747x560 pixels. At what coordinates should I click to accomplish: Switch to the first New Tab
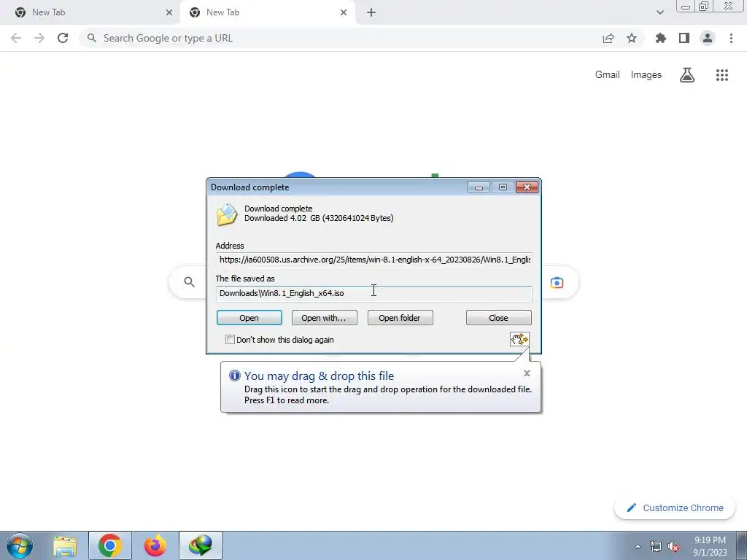(x=90, y=12)
